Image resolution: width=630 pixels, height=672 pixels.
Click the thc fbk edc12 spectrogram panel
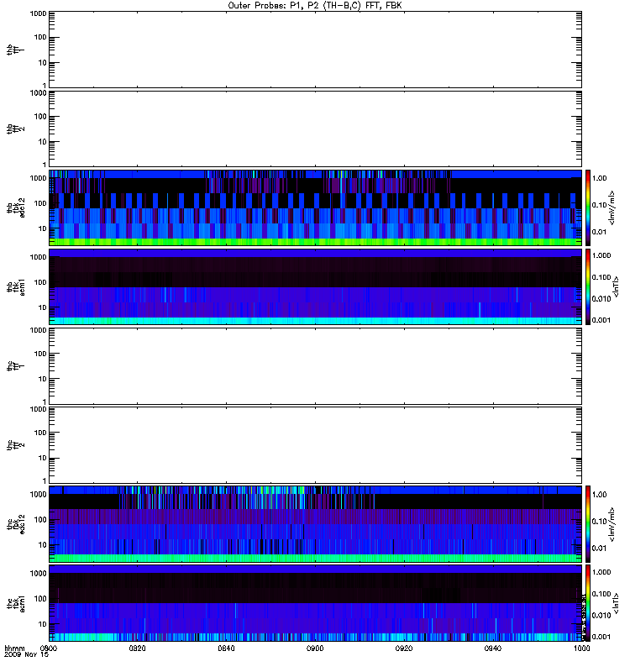click(x=315, y=524)
